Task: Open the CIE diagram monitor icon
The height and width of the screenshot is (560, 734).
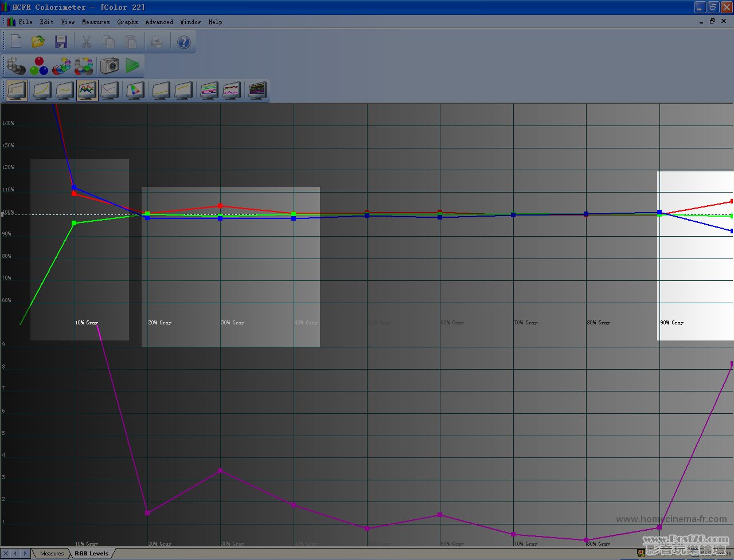Action: point(135,91)
